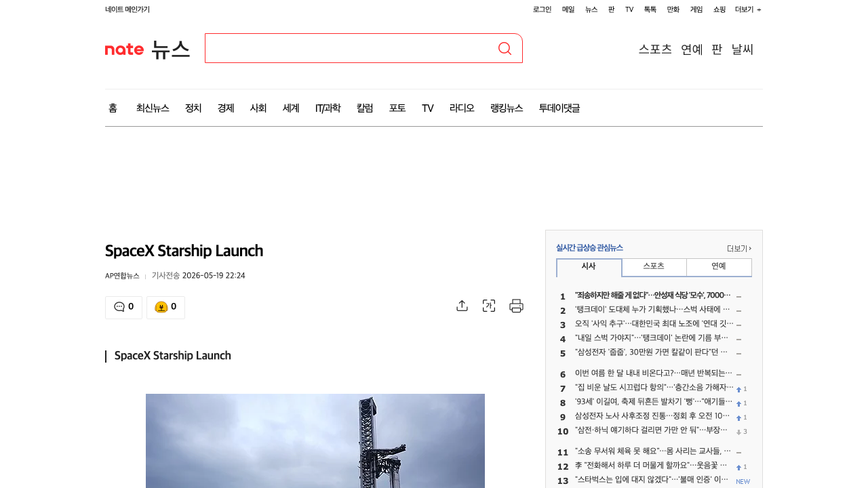Open rank 3 headline 오직 '사익 추구'

coord(654,324)
